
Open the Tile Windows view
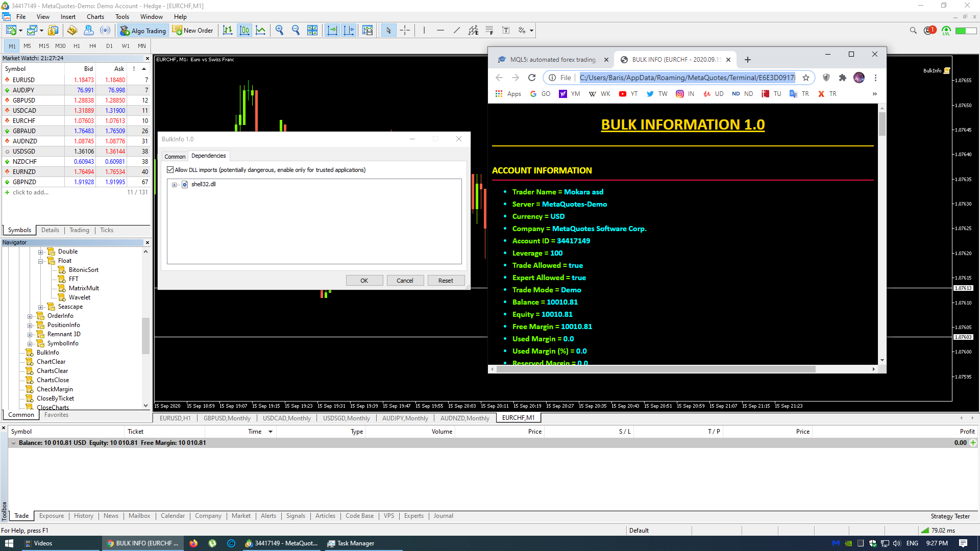(x=312, y=30)
